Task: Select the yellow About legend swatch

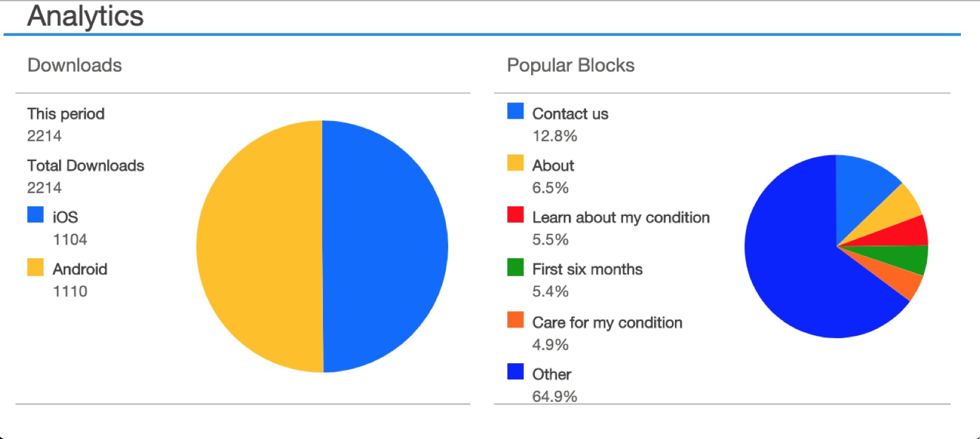Action: point(516,163)
